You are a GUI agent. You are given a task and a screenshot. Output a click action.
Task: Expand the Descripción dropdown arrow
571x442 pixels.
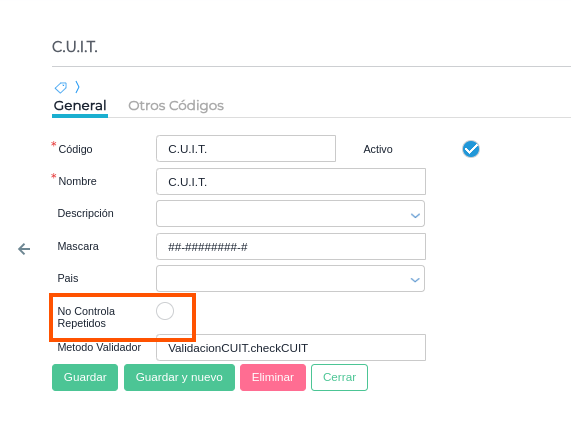tap(415, 216)
